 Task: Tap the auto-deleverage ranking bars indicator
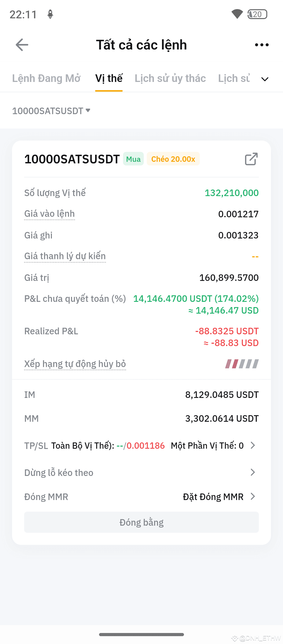[x=242, y=364]
